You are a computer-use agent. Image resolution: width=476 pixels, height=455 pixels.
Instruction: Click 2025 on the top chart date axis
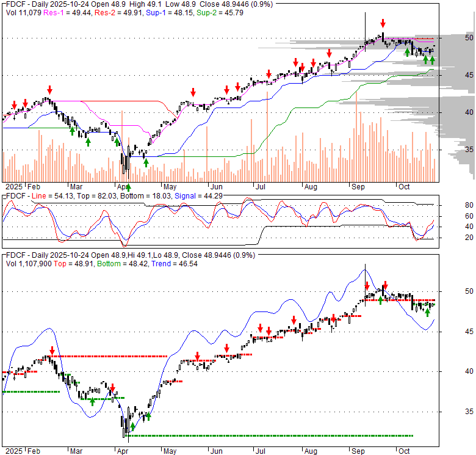pyautogui.click(x=14, y=187)
